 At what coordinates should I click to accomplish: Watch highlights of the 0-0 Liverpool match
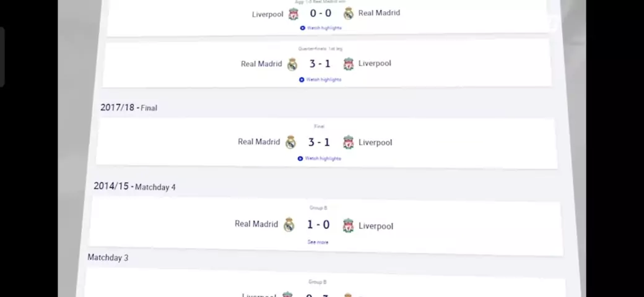320,28
